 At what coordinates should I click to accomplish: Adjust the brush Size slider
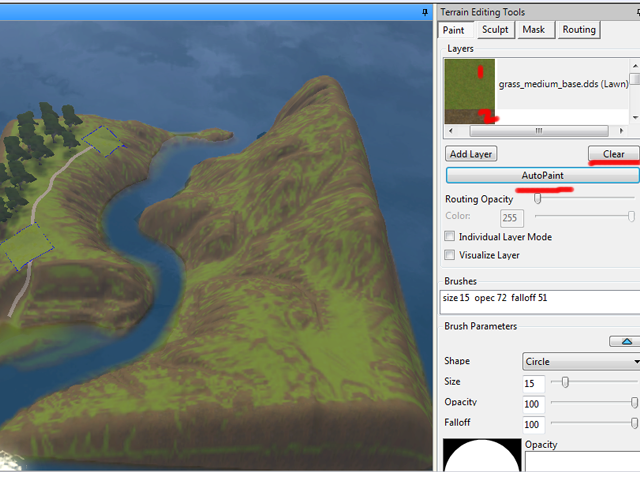565,382
